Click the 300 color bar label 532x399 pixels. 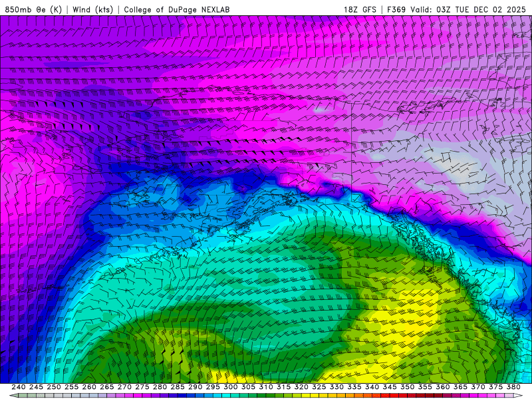pos(230,387)
